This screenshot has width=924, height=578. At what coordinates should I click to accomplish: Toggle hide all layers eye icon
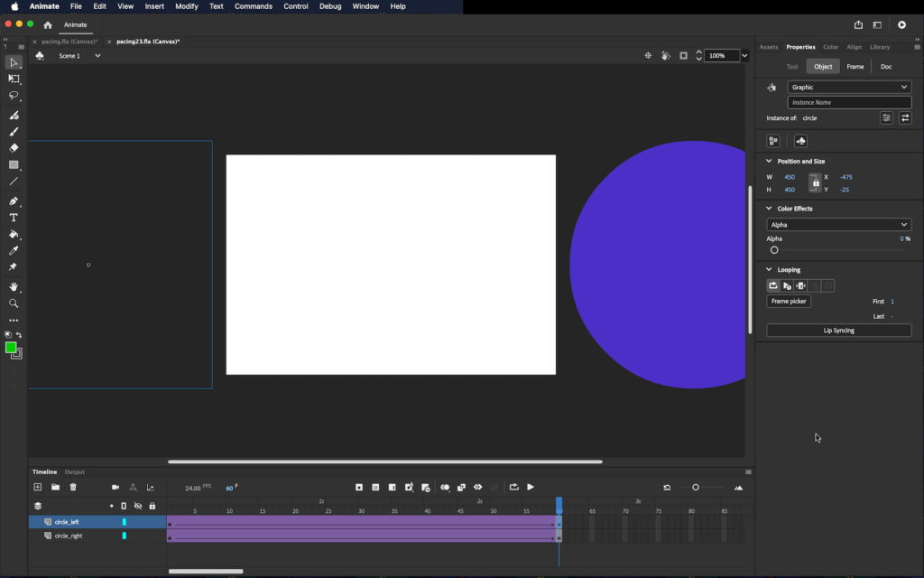tap(138, 506)
